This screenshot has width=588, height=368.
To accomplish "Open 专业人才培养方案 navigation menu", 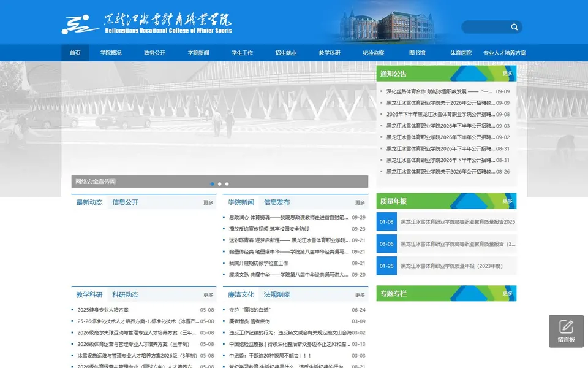I will click(x=504, y=53).
